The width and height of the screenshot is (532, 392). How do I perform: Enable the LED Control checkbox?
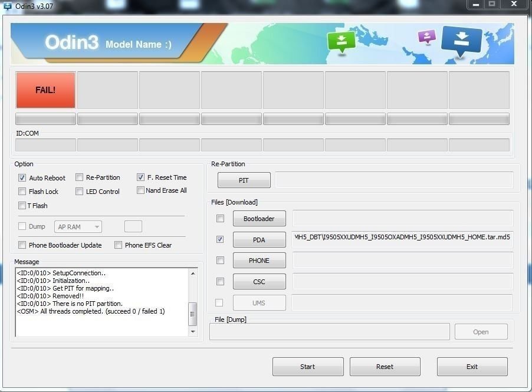point(80,192)
